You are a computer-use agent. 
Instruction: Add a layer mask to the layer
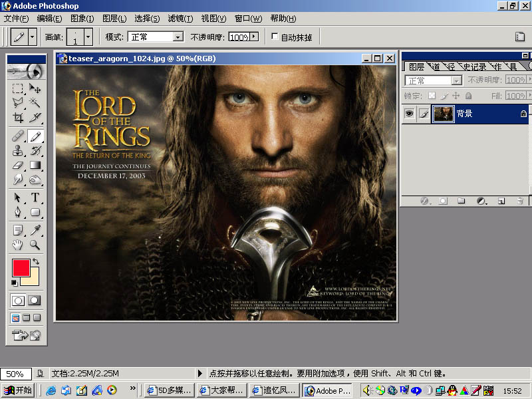pyautogui.click(x=443, y=201)
